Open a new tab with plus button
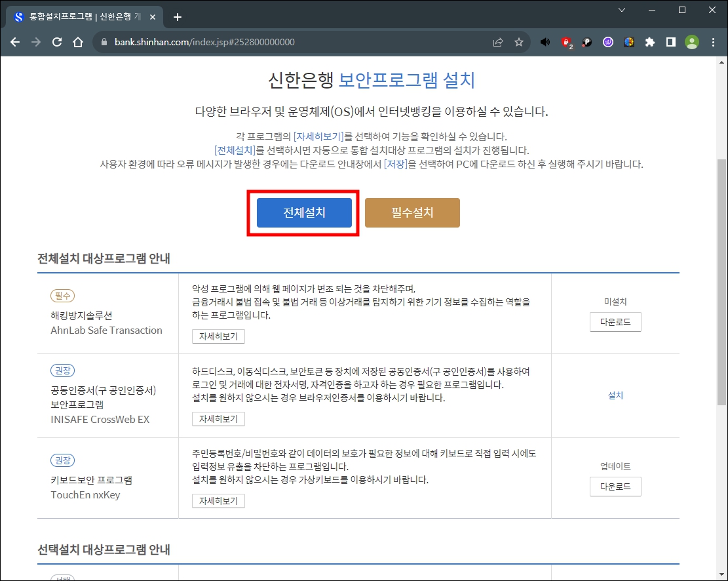This screenshot has height=581, width=728. [x=178, y=17]
